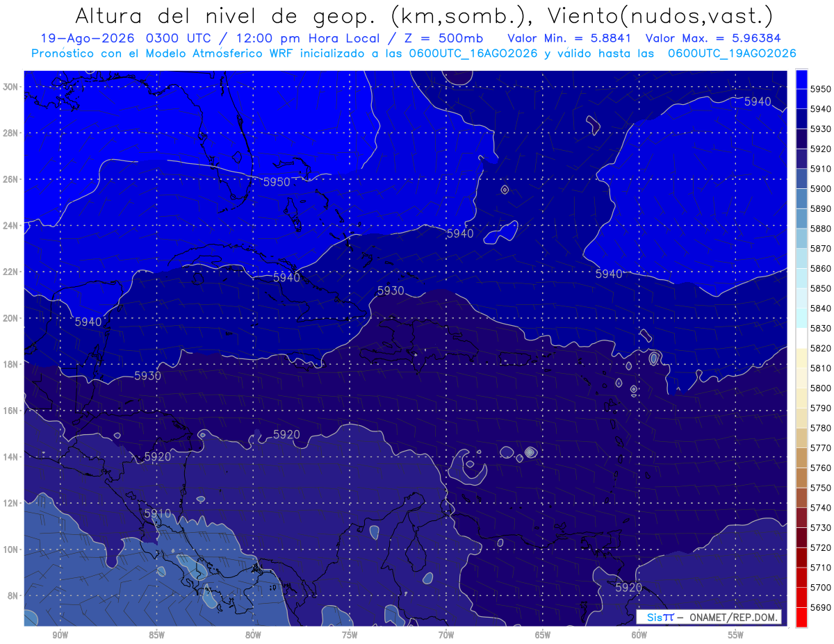Screen dimensions: 834x644
Task: Click the legend value 5790 on the colorbar
Action: point(821,408)
